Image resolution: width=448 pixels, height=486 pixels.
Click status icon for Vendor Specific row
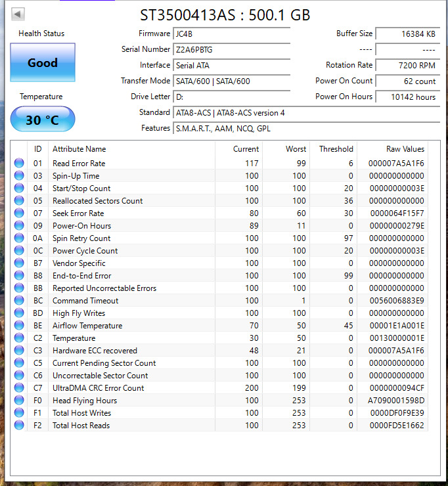(x=19, y=263)
